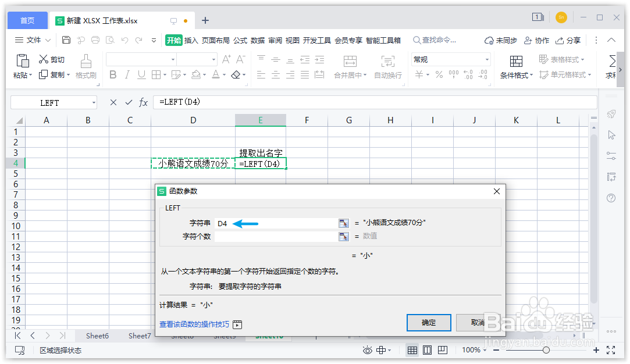
Task: Select the Format Painter (格式刷) tool
Action: coord(85,64)
